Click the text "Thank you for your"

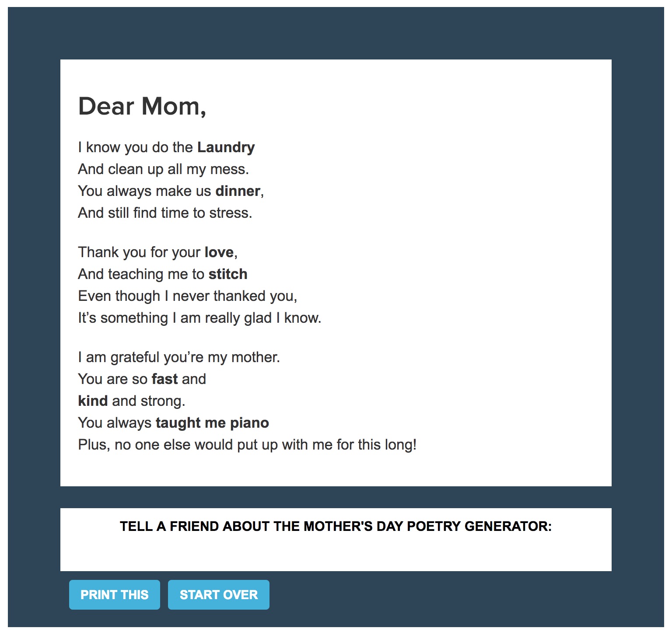coord(139,252)
